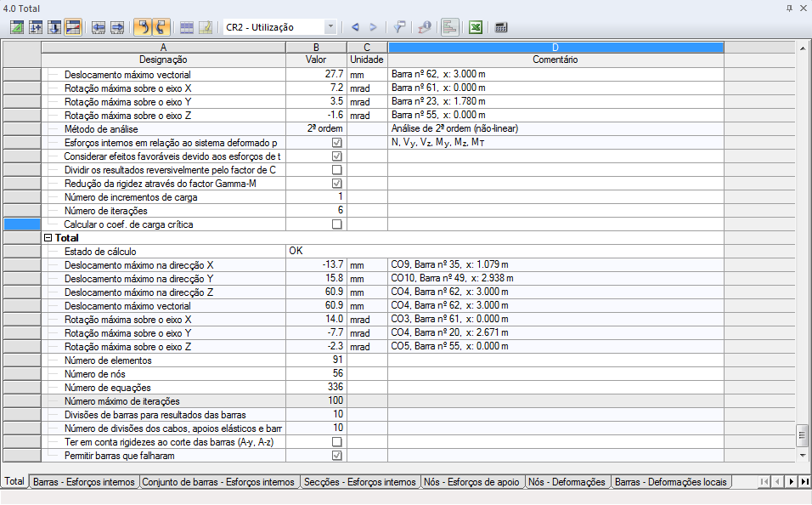Open 'Barras - Esforços internos' tab
This screenshot has height=505, width=812.
click(x=83, y=482)
